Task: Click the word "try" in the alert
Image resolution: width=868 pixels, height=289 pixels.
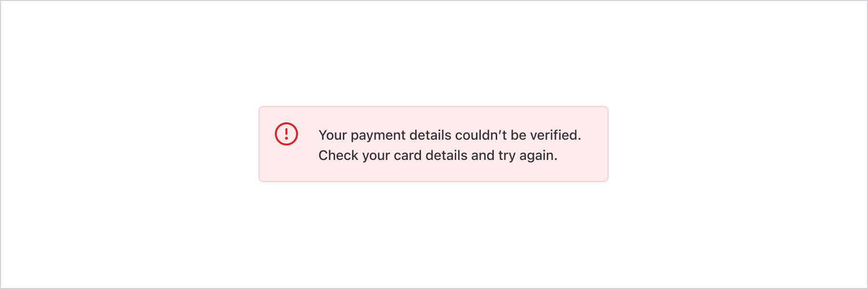Action: click(507, 156)
